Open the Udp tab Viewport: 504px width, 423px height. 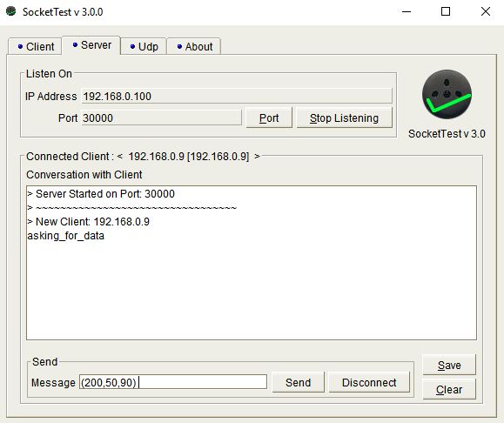(144, 47)
